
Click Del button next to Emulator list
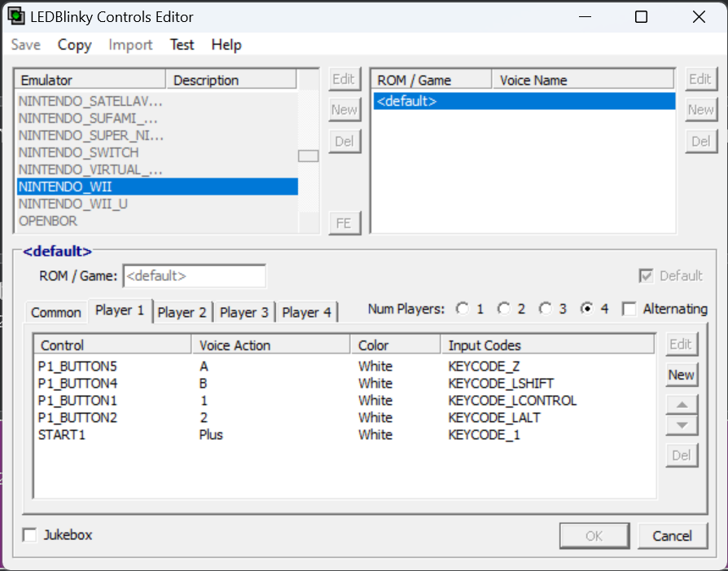pyautogui.click(x=344, y=141)
